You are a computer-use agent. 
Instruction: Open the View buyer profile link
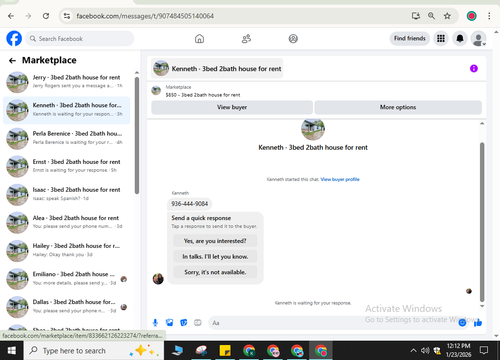tap(340, 179)
